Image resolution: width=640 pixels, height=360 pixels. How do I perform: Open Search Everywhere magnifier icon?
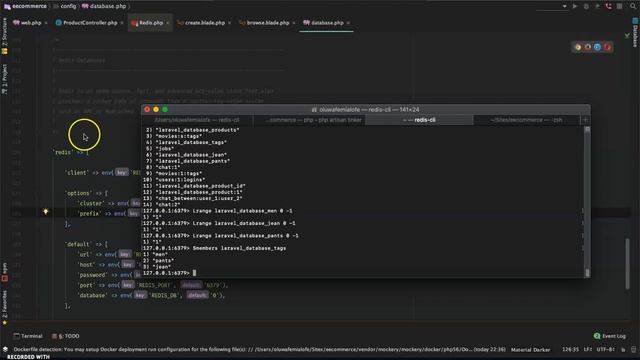click(633, 6)
